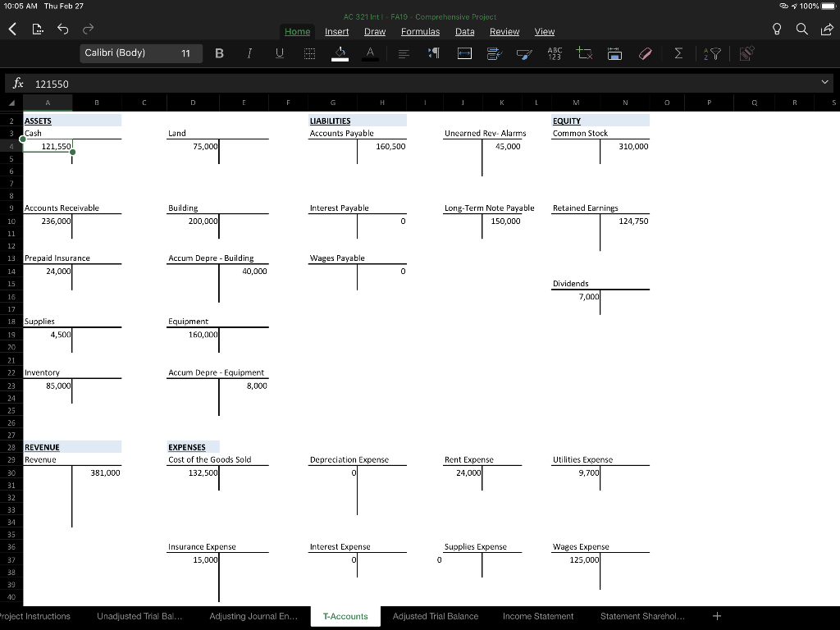Open the workbook title at top
Image resolution: width=840 pixels, height=630 pixels.
click(x=419, y=16)
